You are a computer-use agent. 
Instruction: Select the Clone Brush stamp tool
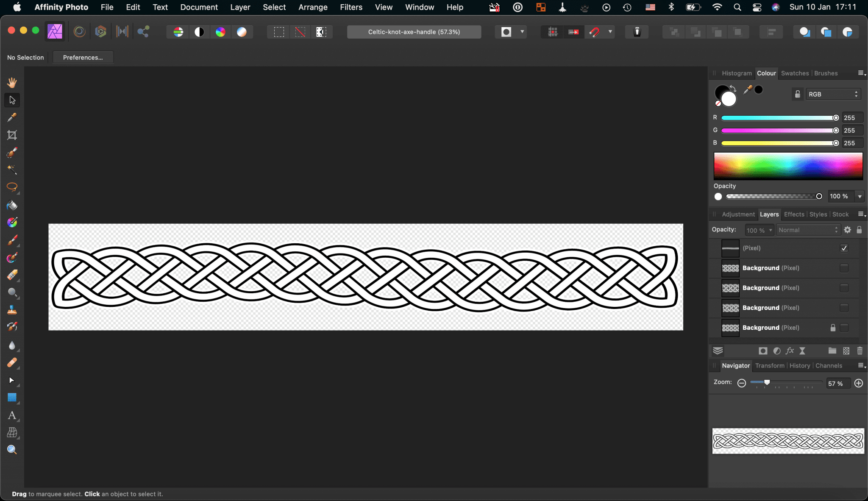tap(12, 310)
